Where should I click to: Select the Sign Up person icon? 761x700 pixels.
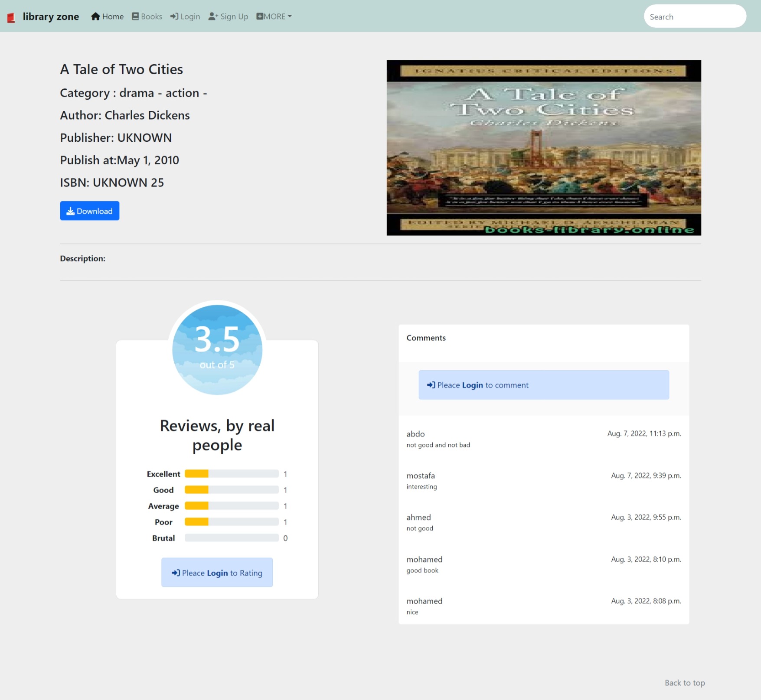pos(212,16)
